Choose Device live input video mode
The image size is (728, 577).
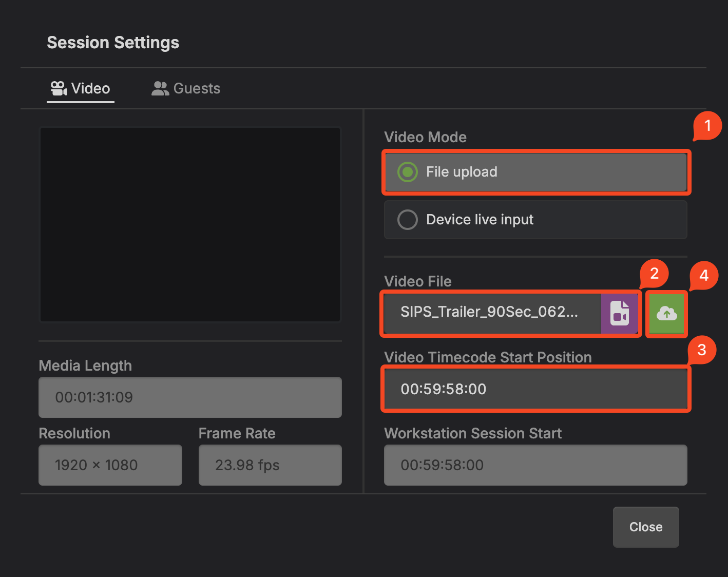pos(408,220)
